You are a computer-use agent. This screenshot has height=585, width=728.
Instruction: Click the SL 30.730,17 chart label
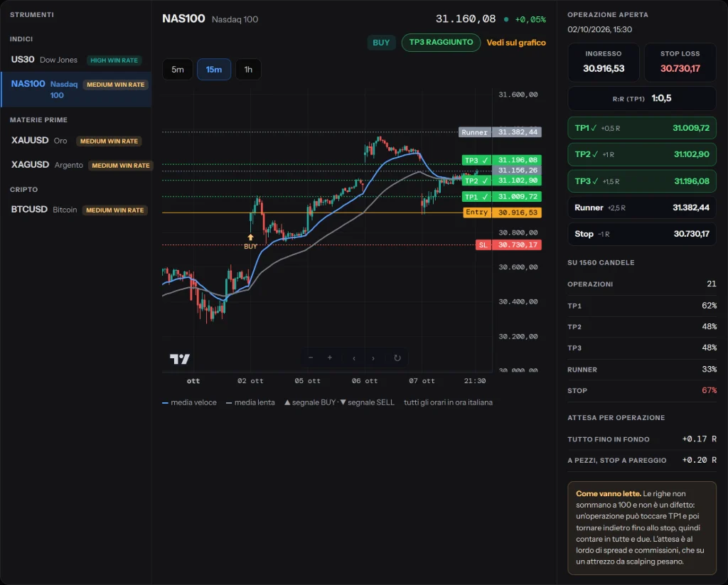click(508, 245)
